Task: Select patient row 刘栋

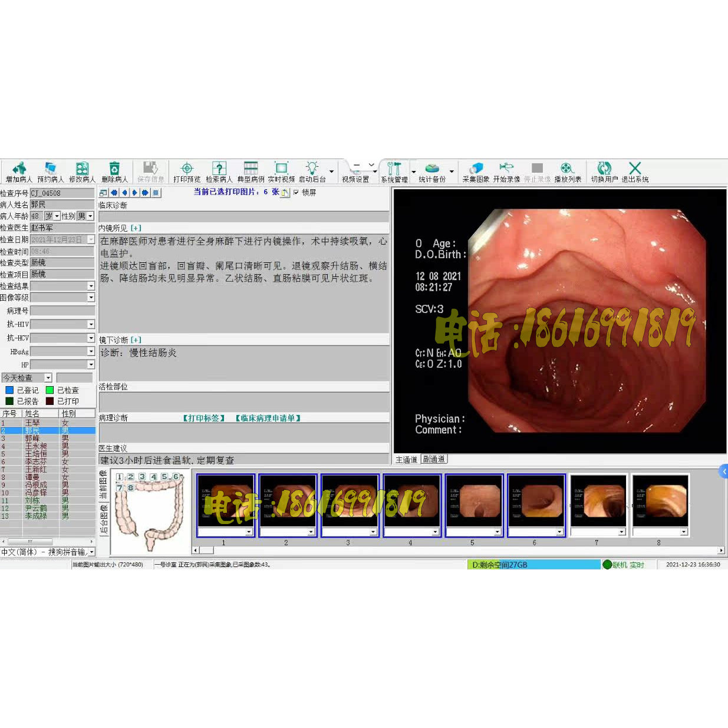Action: pyautogui.click(x=47, y=500)
